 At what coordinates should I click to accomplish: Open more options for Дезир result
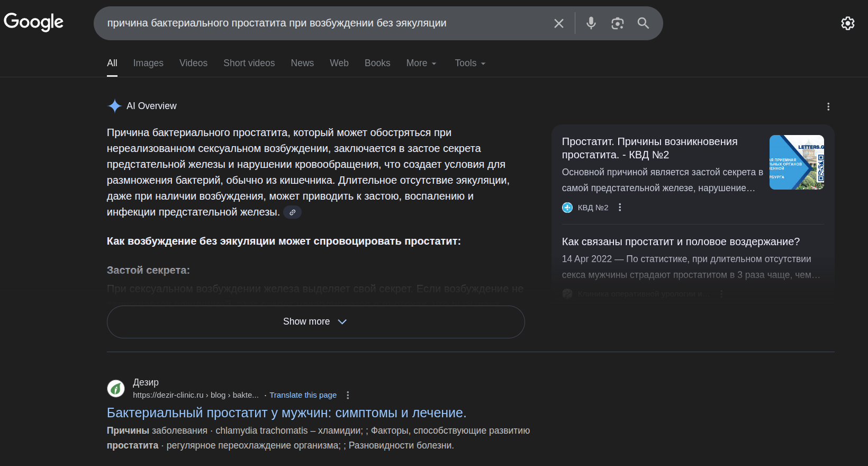point(348,395)
